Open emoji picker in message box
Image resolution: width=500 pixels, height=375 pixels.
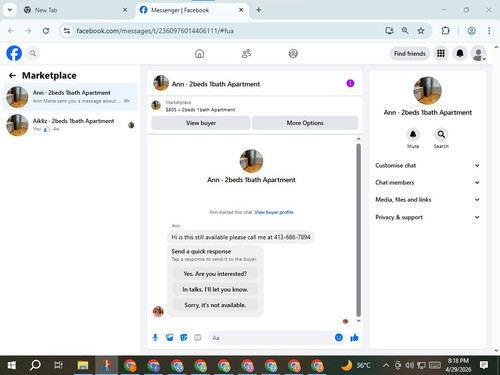coord(339,337)
